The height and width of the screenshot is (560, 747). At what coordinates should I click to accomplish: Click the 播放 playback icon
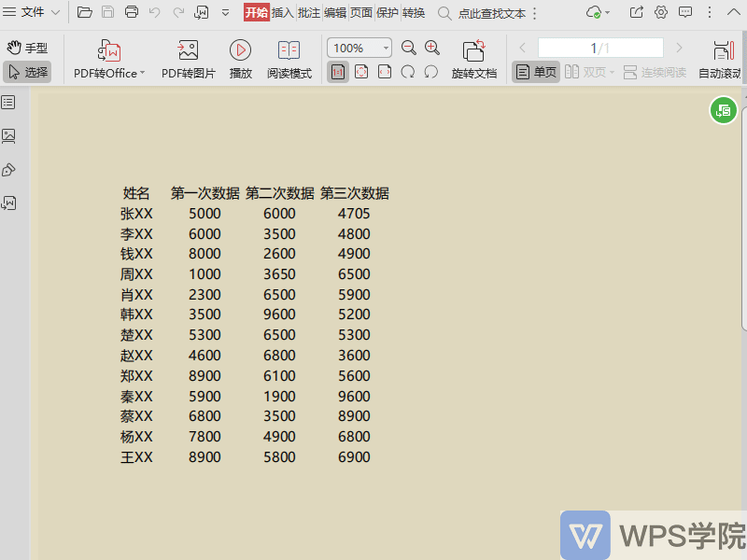(x=241, y=56)
